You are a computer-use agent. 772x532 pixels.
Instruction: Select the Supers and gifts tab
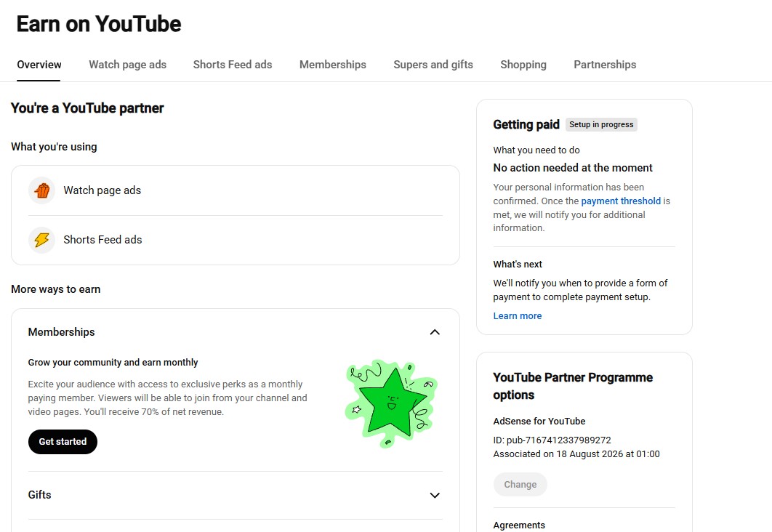click(433, 65)
